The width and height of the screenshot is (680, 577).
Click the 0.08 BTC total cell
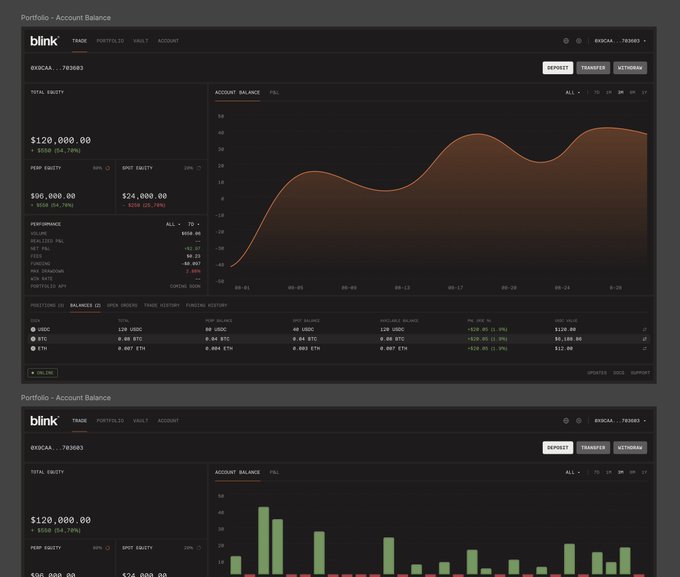[x=130, y=339]
